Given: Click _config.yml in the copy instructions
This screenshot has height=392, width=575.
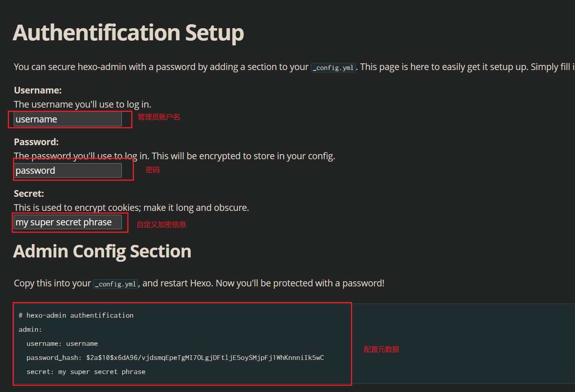Looking at the screenshot, I should 116,284.
